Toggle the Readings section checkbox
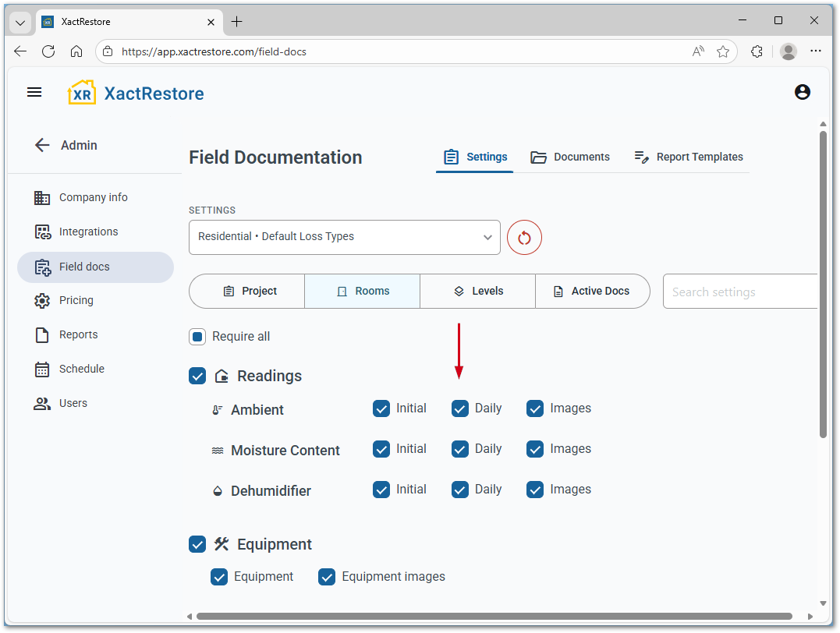840x633 pixels. point(197,376)
